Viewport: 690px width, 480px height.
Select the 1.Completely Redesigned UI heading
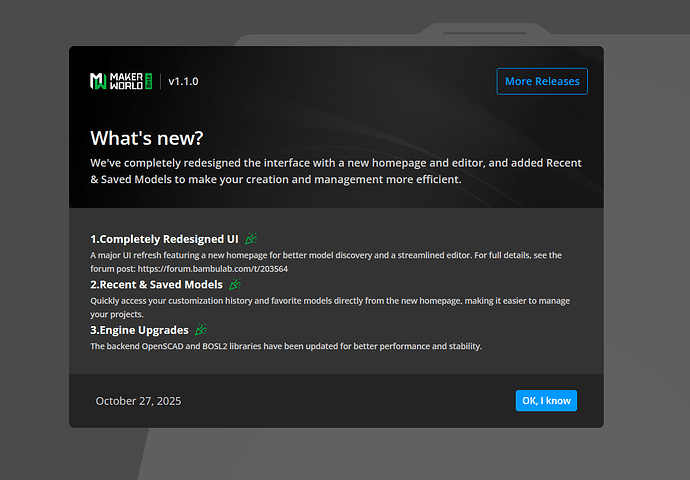[164, 239]
